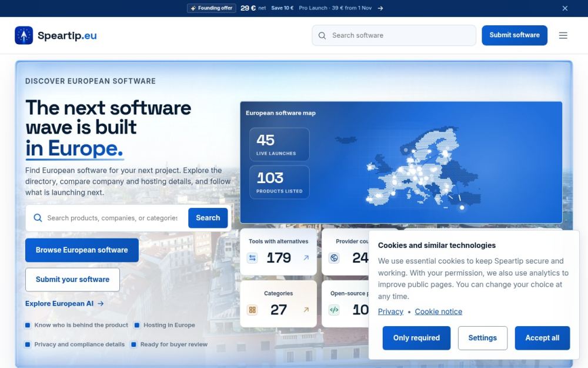Click 'Save 10 €' banner text
The width and height of the screenshot is (588, 368).
point(282,8)
